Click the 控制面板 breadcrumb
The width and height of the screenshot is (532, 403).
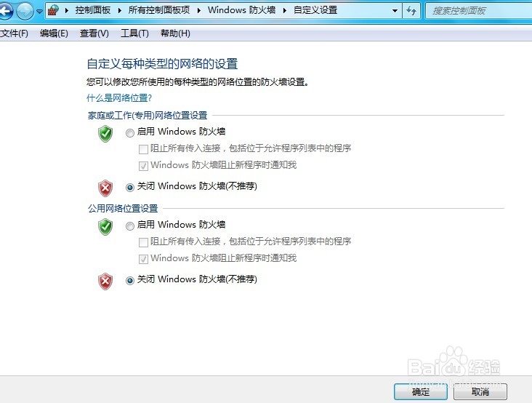coord(93,10)
